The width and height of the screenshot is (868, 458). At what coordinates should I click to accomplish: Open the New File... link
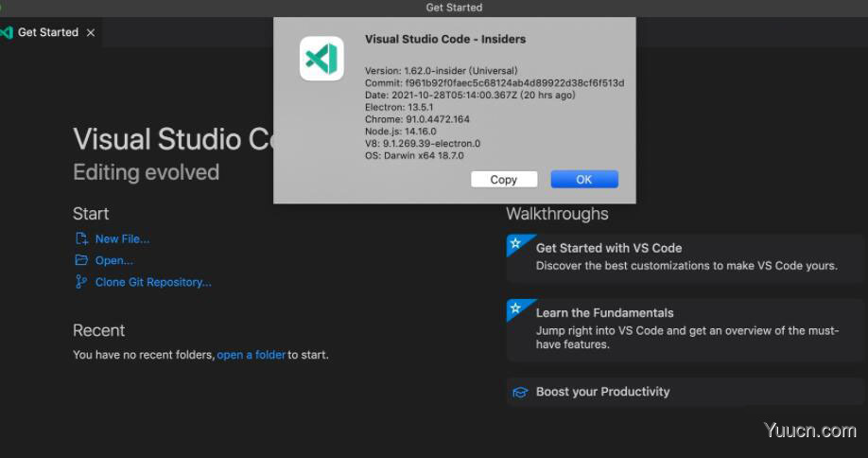click(122, 238)
